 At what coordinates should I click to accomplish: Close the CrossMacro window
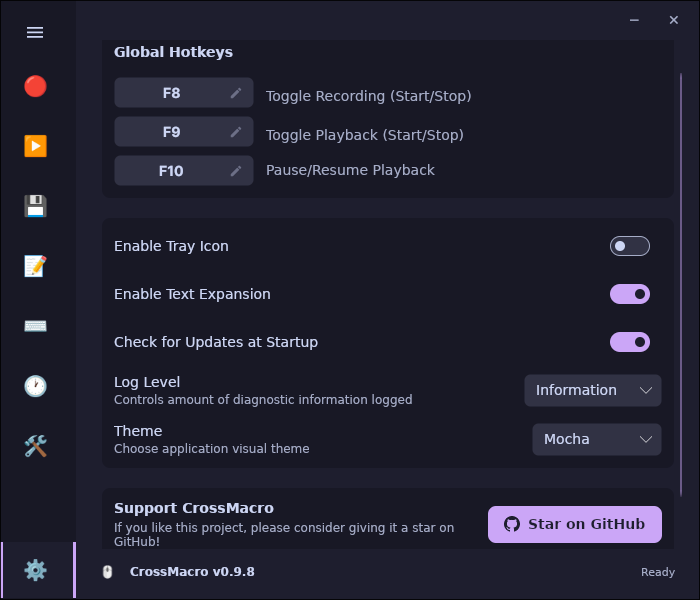tap(674, 20)
